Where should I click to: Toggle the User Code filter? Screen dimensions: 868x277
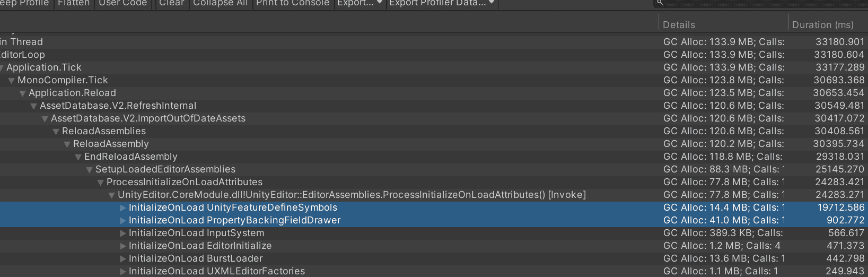(x=123, y=4)
